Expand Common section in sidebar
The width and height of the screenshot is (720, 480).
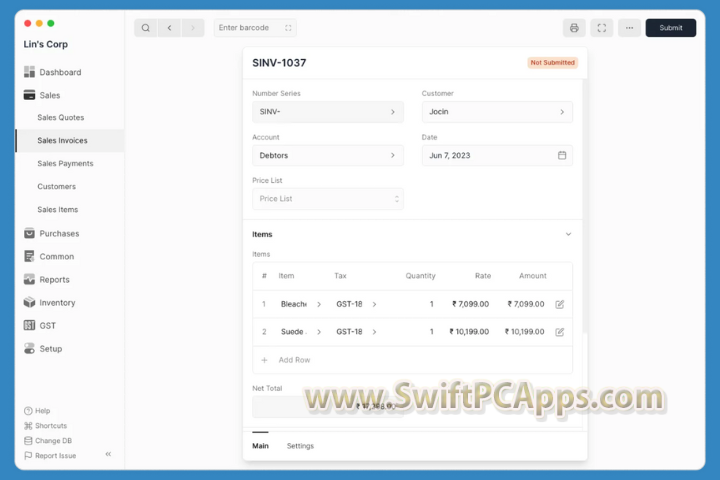coord(56,256)
